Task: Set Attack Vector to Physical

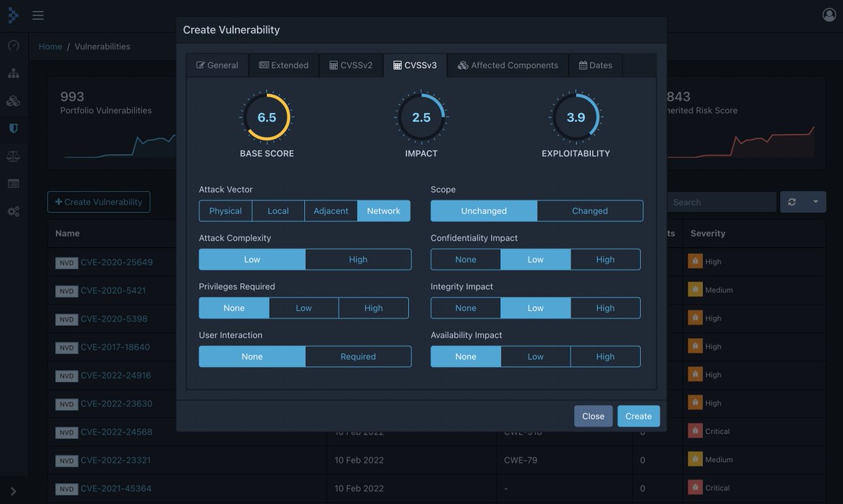Action: pos(225,210)
